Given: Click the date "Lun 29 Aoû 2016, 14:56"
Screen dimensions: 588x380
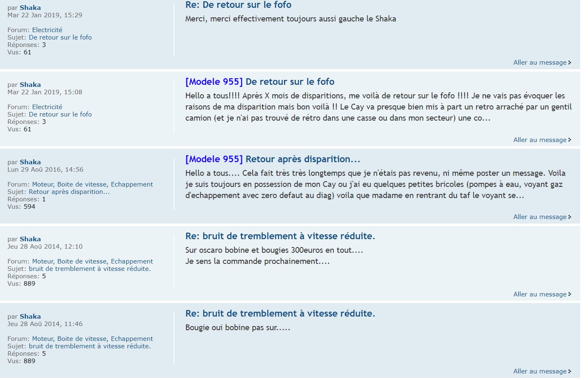Looking at the screenshot, I should point(45,170).
